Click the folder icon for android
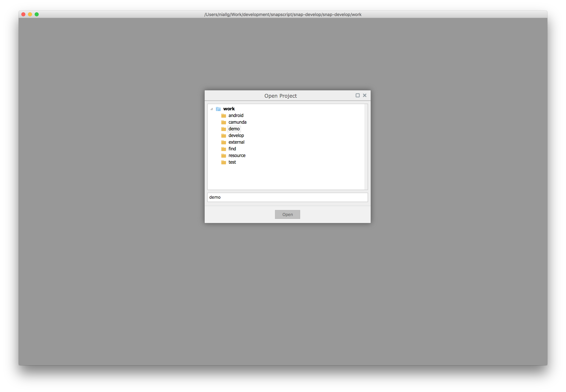This screenshot has width=566, height=392. pyautogui.click(x=223, y=115)
